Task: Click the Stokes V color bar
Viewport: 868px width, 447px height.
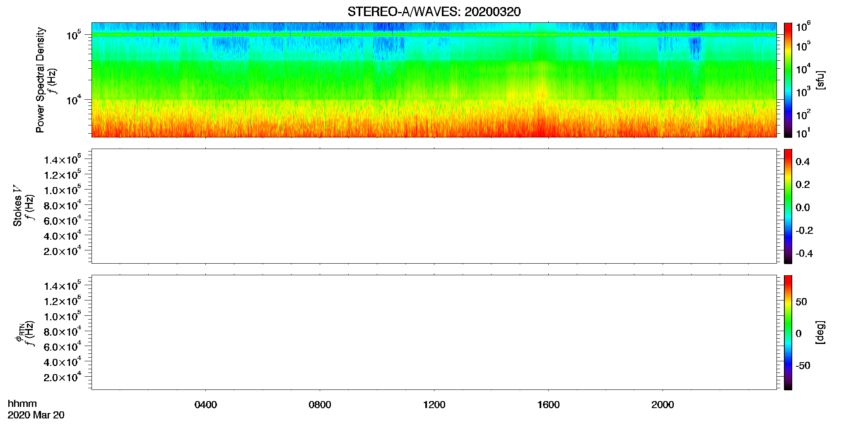Action: pos(788,206)
